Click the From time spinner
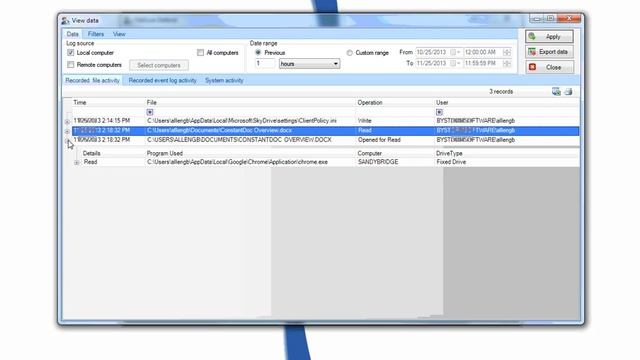 click(x=507, y=52)
